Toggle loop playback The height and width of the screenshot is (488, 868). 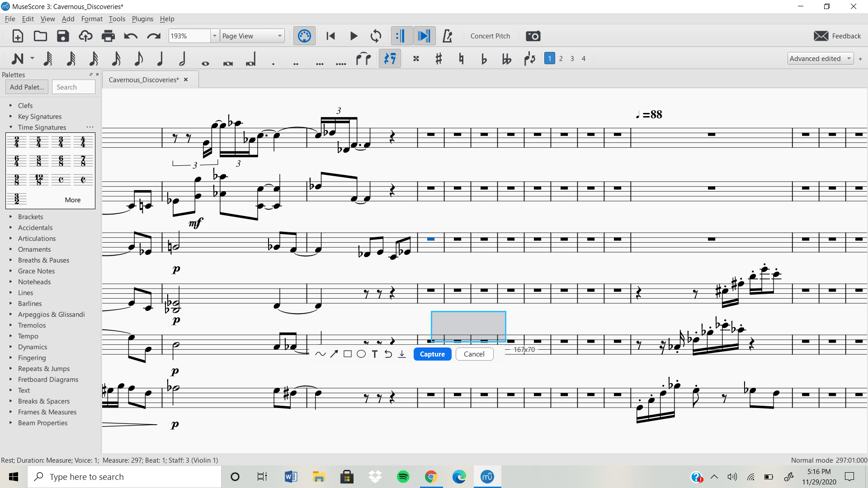point(376,36)
